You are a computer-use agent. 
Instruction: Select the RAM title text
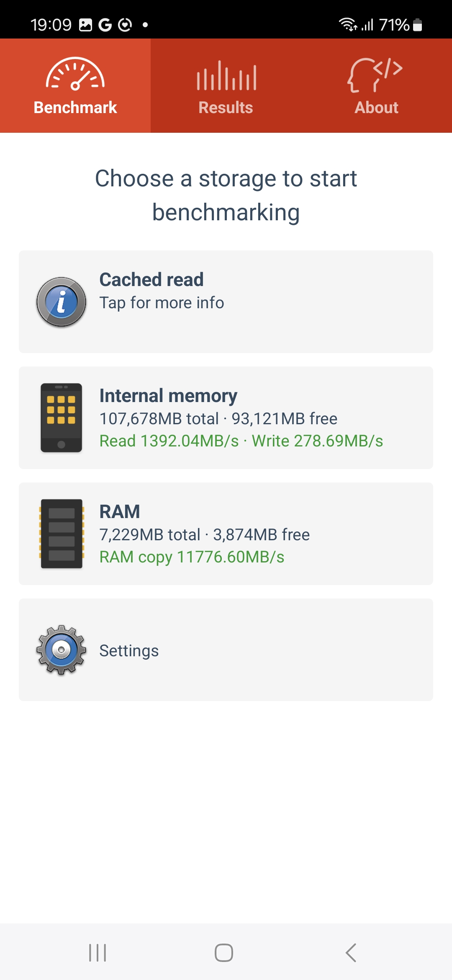120,512
